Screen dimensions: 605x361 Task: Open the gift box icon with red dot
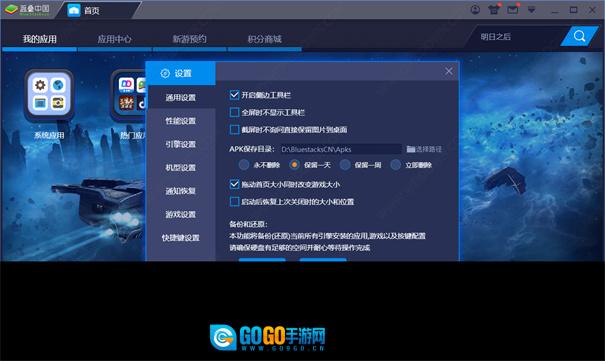[x=494, y=10]
